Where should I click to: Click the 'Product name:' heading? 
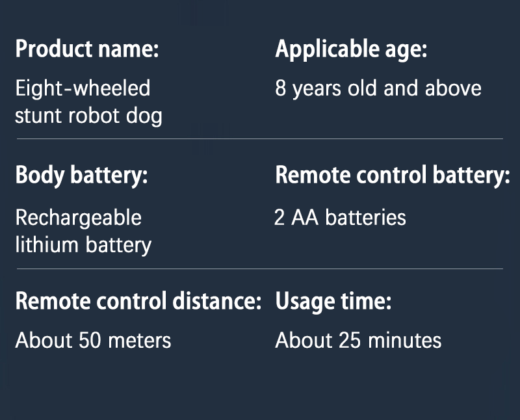click(x=87, y=49)
